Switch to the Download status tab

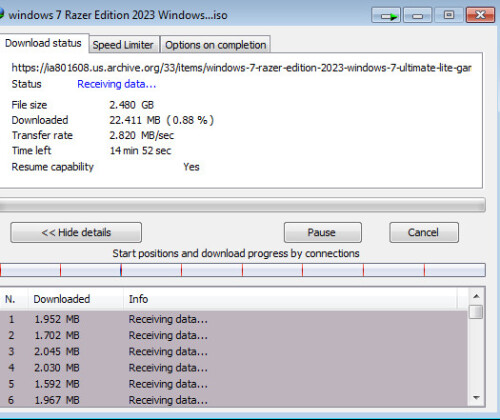43,43
